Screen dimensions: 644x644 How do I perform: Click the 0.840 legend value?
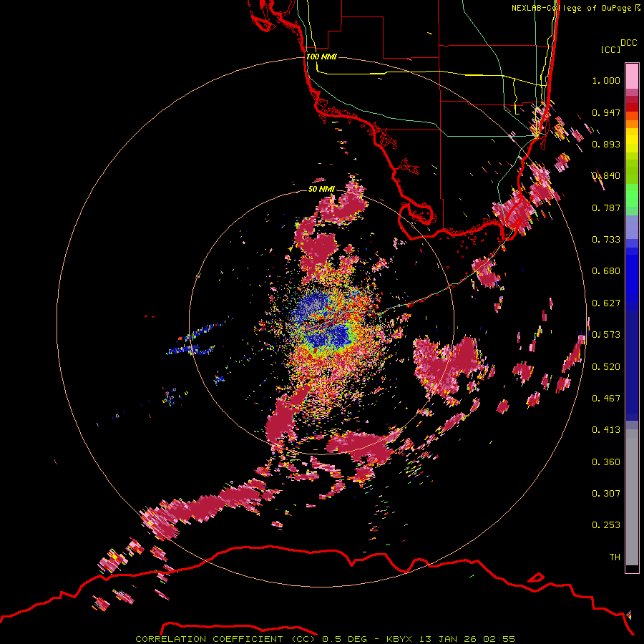point(606,176)
